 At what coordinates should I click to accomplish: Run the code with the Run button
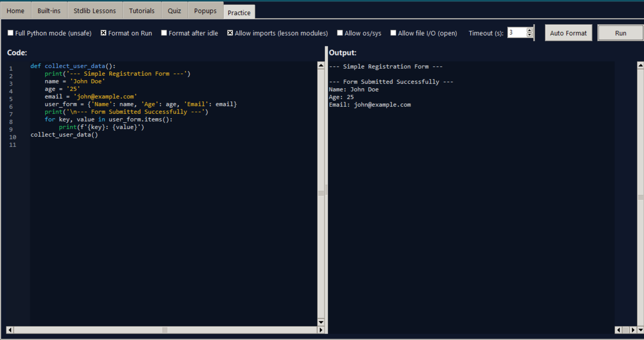point(620,33)
